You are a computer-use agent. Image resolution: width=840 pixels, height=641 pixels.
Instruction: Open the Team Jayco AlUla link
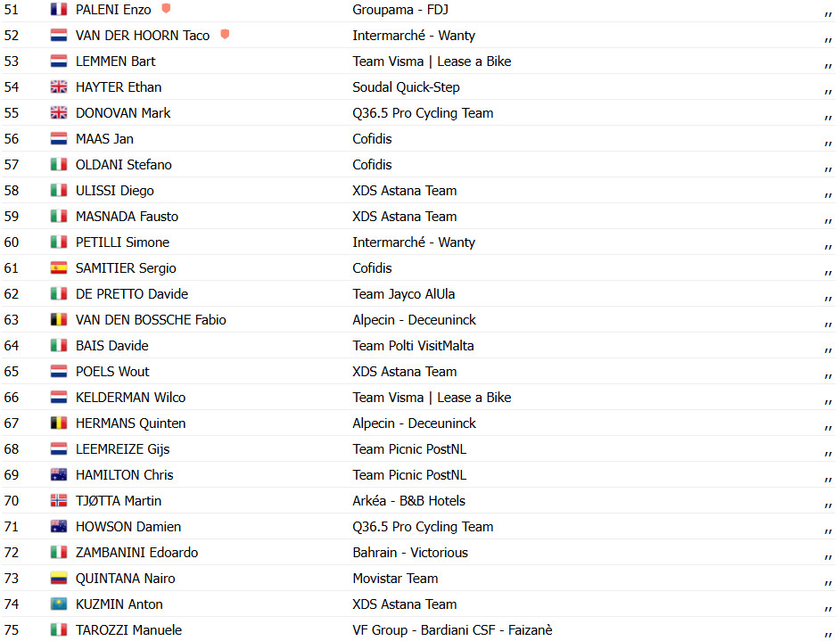pyautogui.click(x=403, y=293)
